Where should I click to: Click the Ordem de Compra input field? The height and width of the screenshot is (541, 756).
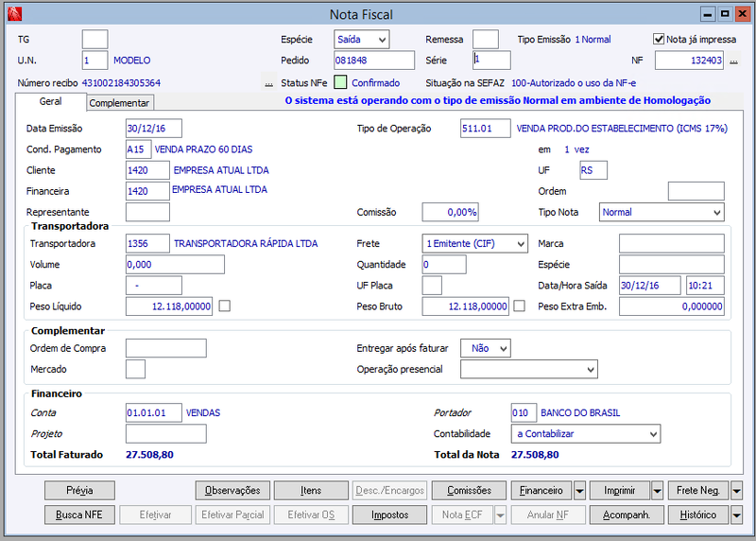tap(166, 348)
